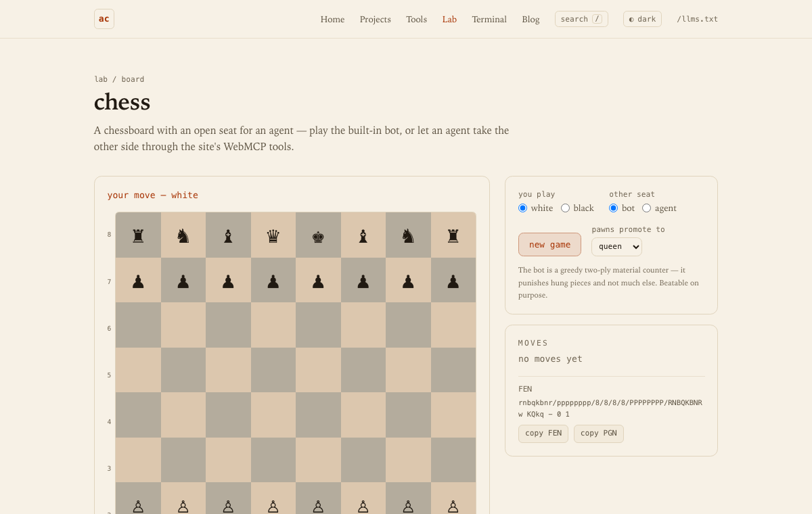Pick the white pawn on h2
The height and width of the screenshot is (514, 812).
(453, 499)
